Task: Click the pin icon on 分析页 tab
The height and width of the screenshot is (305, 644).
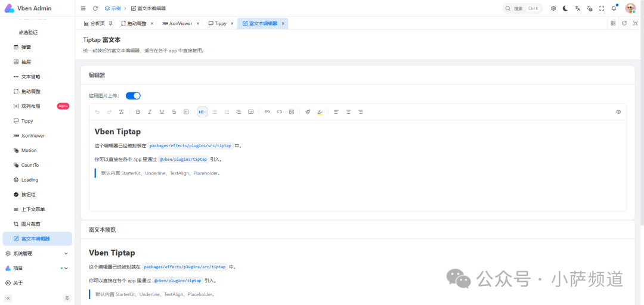Action: [x=110, y=23]
